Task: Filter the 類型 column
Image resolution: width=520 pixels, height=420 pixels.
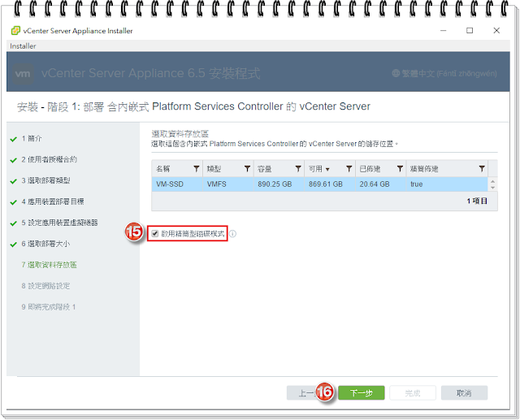Action: point(247,169)
